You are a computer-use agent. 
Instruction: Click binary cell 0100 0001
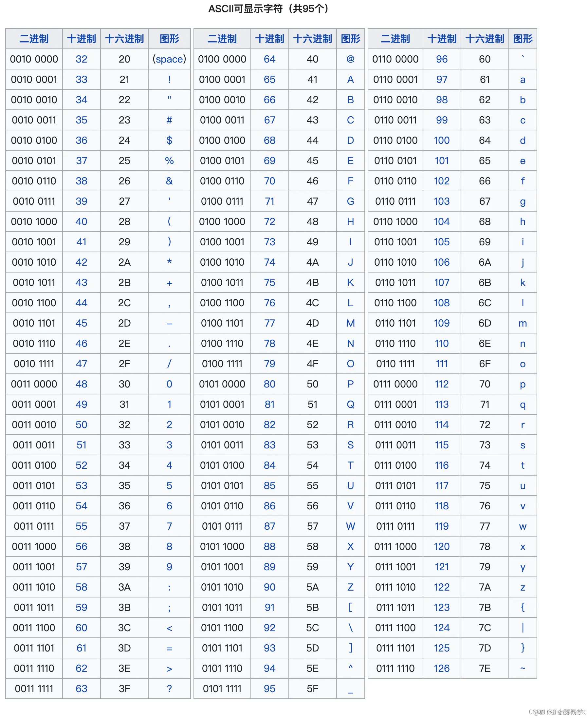click(x=222, y=80)
